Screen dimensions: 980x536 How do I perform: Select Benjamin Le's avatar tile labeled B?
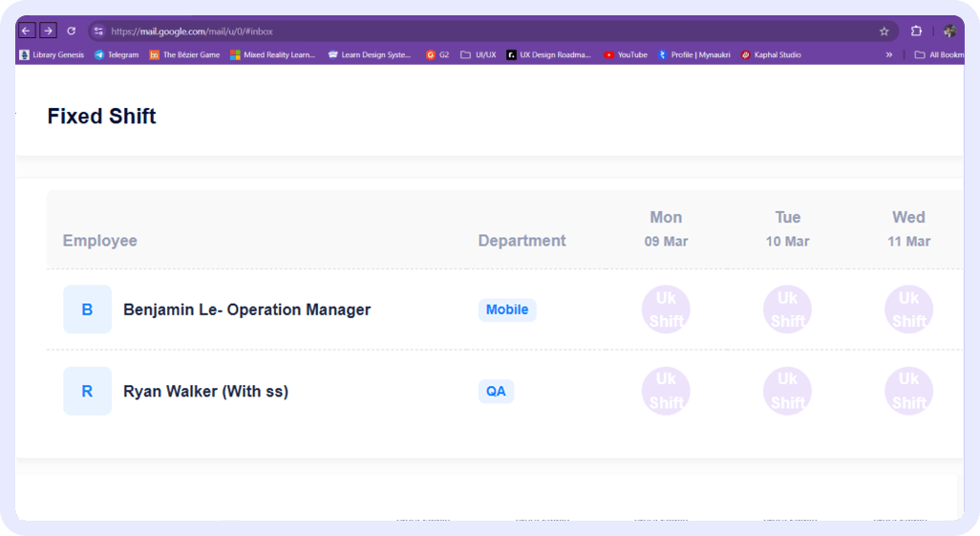87,310
